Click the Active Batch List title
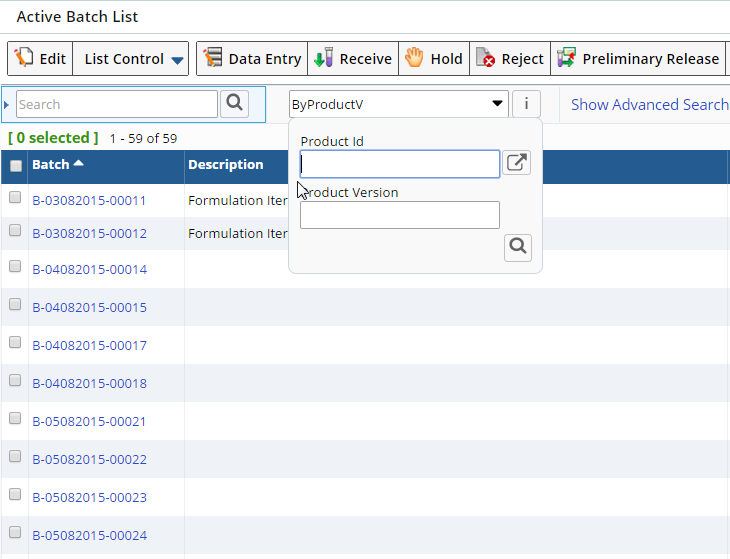This screenshot has height=559, width=730. [x=77, y=17]
